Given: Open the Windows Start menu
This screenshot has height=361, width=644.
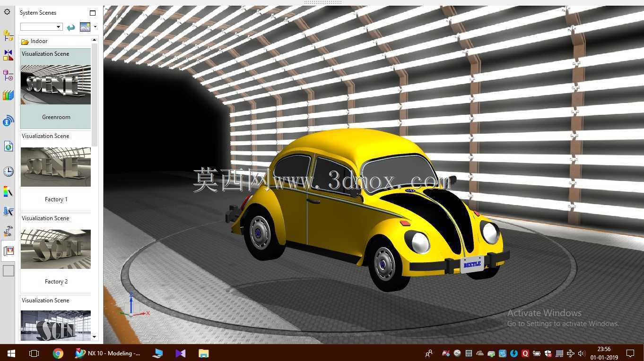Looking at the screenshot, I should (x=11, y=353).
